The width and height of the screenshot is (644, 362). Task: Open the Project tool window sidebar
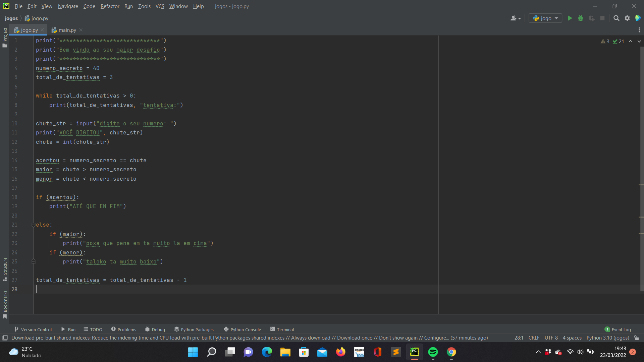[x=5, y=37]
